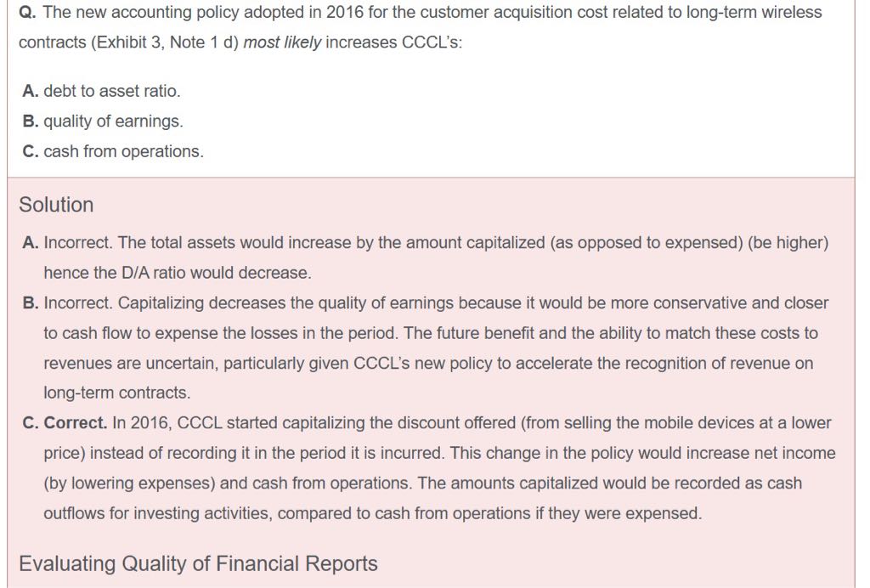Image resolution: width=870 pixels, height=588 pixels.
Task: Click the 'D/A ratio would decrease' line
Action: [x=178, y=273]
